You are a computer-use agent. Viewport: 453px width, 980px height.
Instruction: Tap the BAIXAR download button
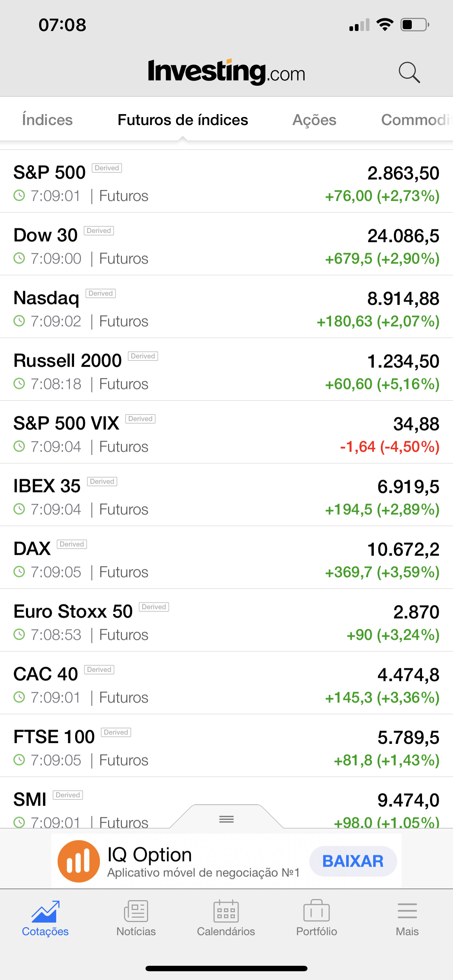(353, 861)
